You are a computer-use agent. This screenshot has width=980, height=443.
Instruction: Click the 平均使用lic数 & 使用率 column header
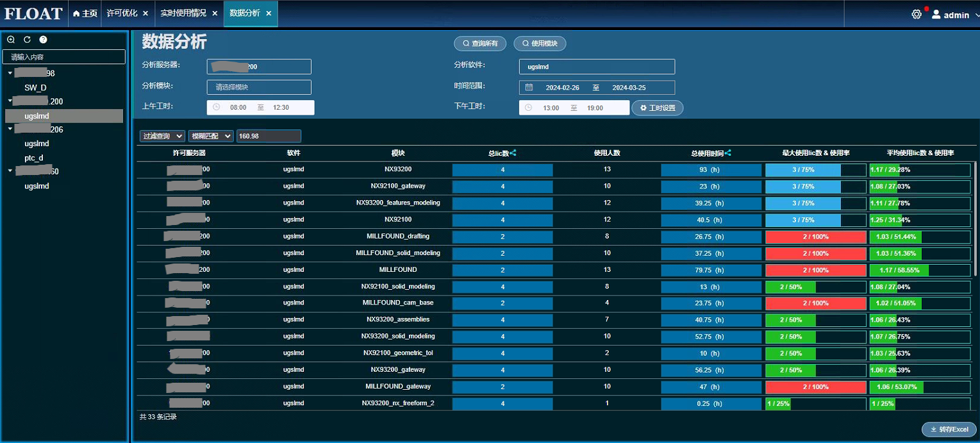click(920, 153)
